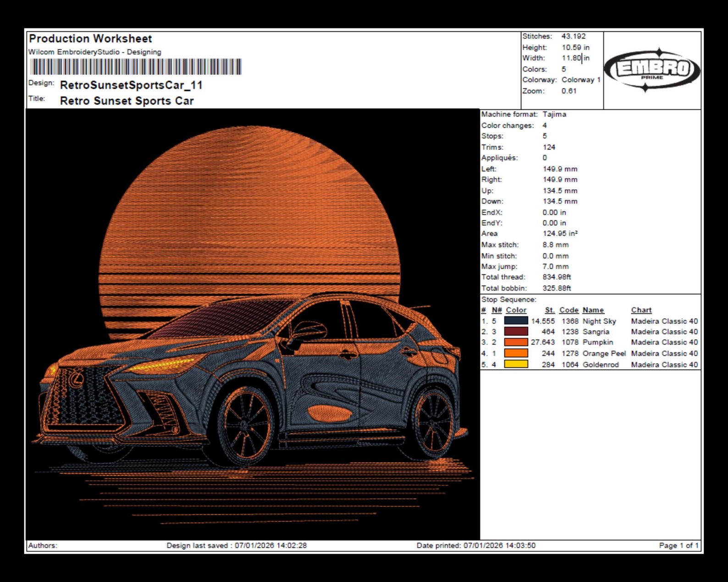Click the trims value 124
The image size is (728, 582).
pos(549,147)
